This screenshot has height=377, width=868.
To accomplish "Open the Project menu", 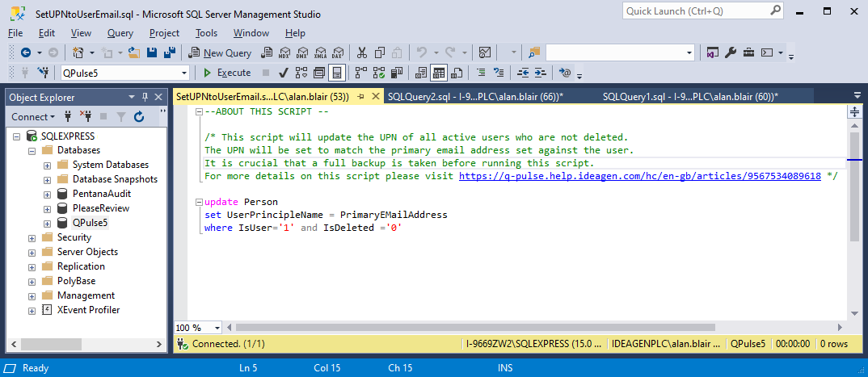I will (x=164, y=33).
